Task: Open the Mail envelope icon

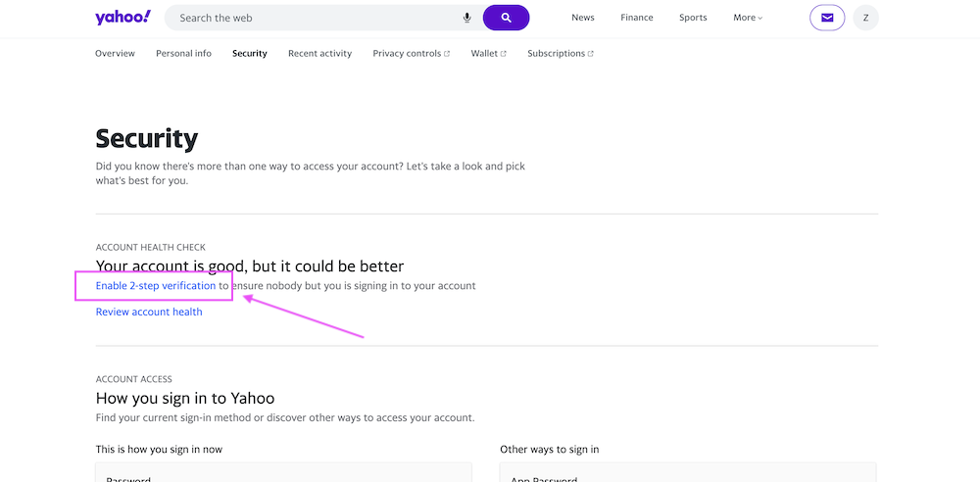Action: (x=827, y=18)
